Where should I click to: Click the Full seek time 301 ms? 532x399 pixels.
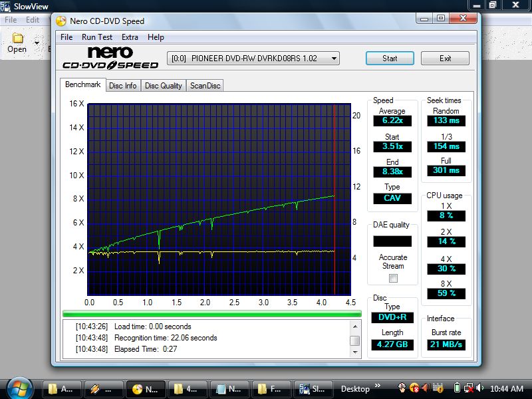coord(446,170)
